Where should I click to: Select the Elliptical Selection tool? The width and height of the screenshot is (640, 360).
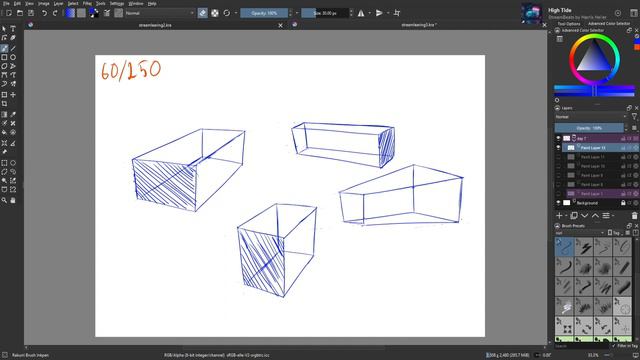pyautogui.click(x=13, y=163)
